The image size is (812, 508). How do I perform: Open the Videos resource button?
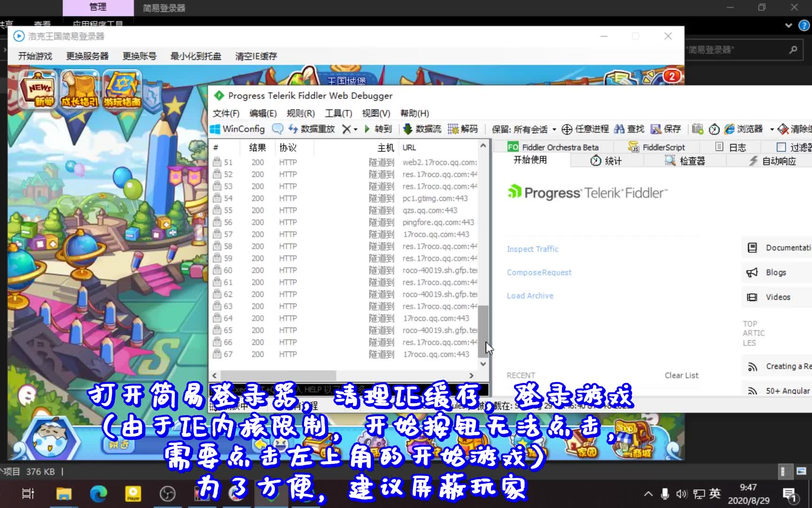(777, 297)
